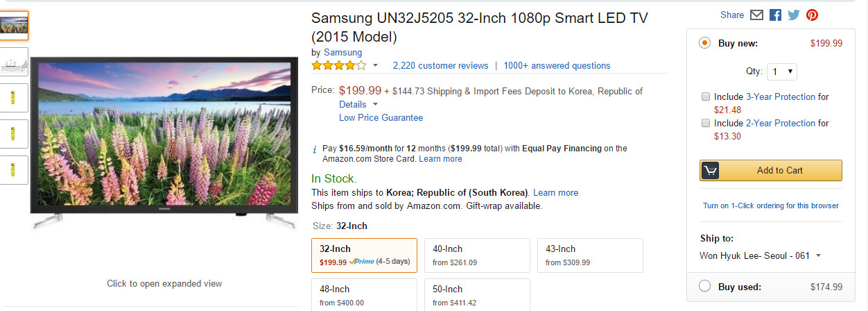This screenshot has width=868, height=311.
Task: Open the Qty quantity dropdown
Action: coord(782,71)
